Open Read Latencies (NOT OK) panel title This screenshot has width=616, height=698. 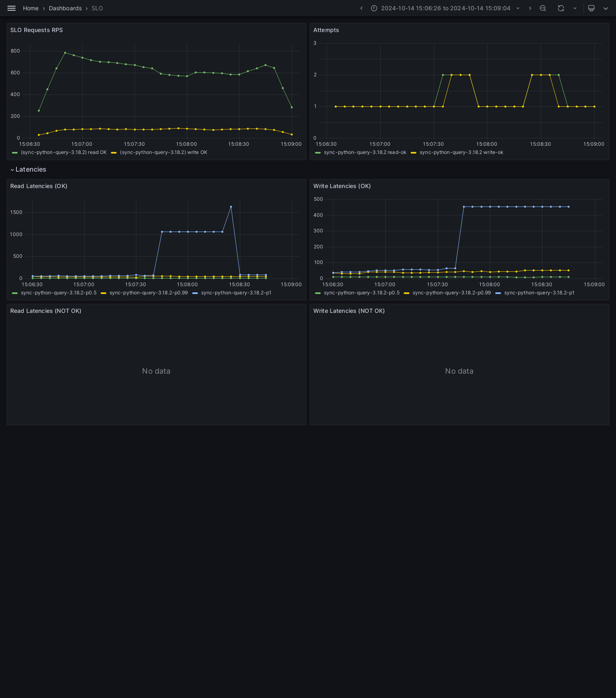[46, 311]
